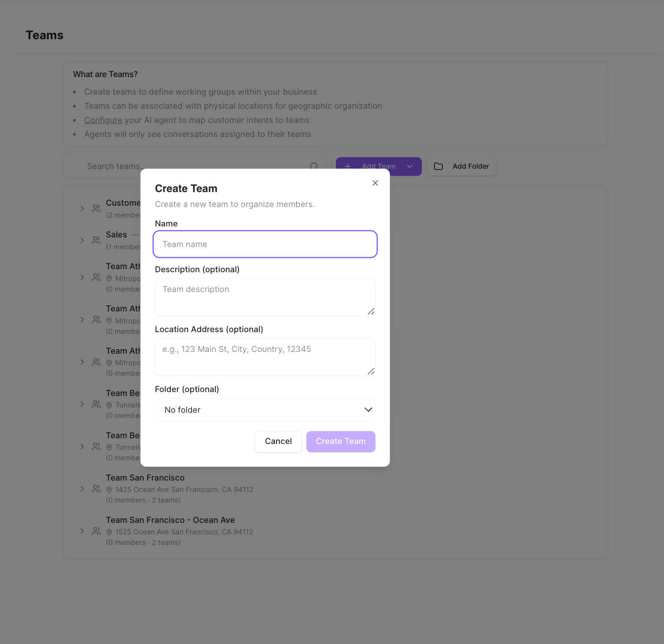Image resolution: width=664 pixels, height=644 pixels.
Task: Select the Team San Francisco title
Action: click(145, 478)
